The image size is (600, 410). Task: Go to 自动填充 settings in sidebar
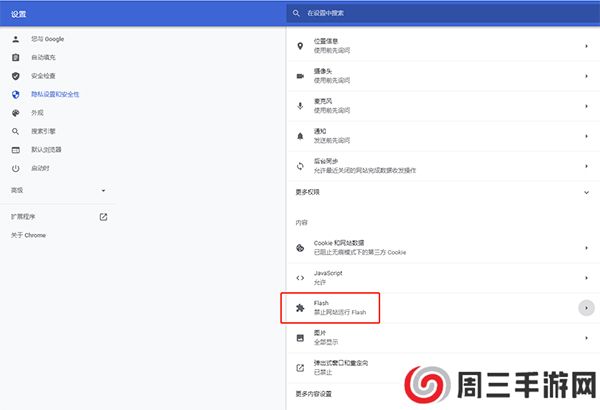43,57
